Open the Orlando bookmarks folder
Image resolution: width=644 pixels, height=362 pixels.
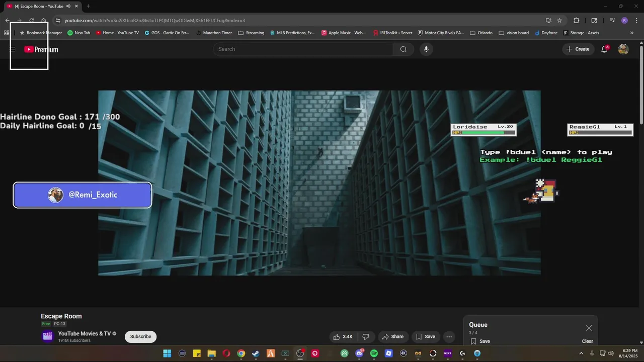[481, 33]
